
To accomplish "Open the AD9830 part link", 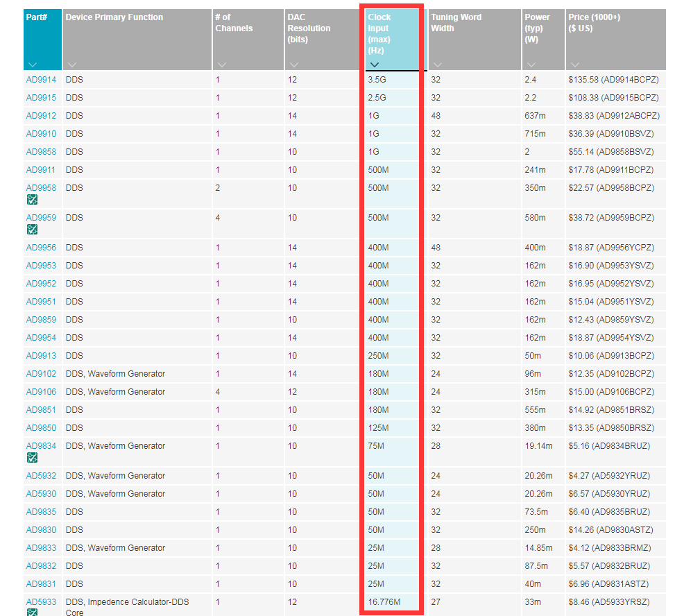I will coord(42,531).
